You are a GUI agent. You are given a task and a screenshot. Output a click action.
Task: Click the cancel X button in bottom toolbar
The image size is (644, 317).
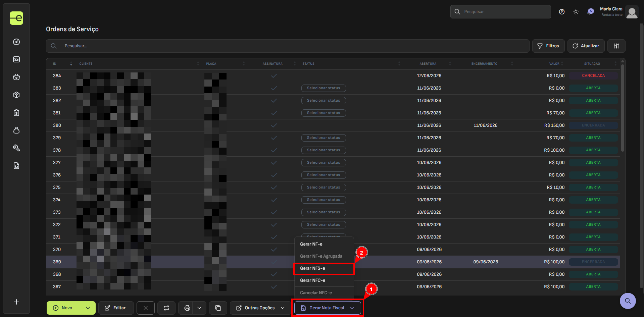pos(146,308)
